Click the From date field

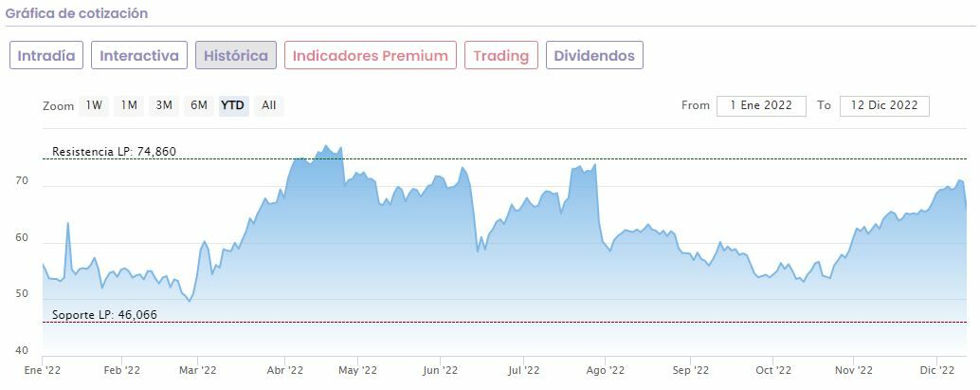point(761,105)
